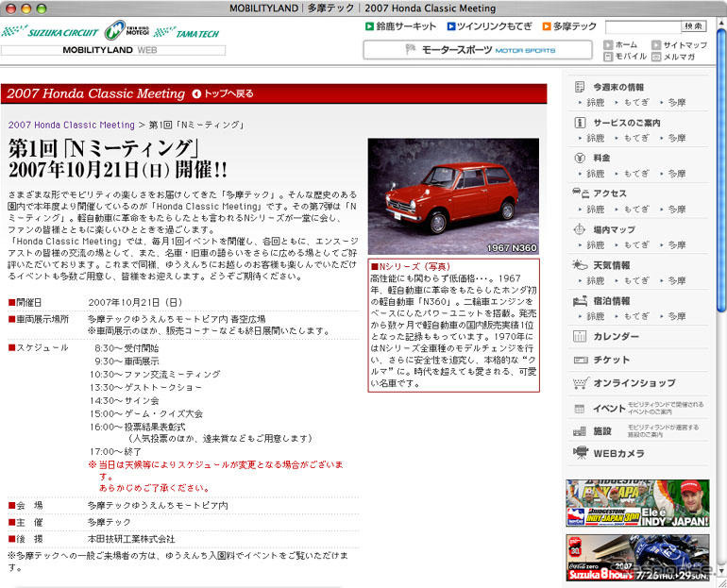Click the オンラインショップ cart icon
This screenshot has width=727, height=588.
point(580,383)
